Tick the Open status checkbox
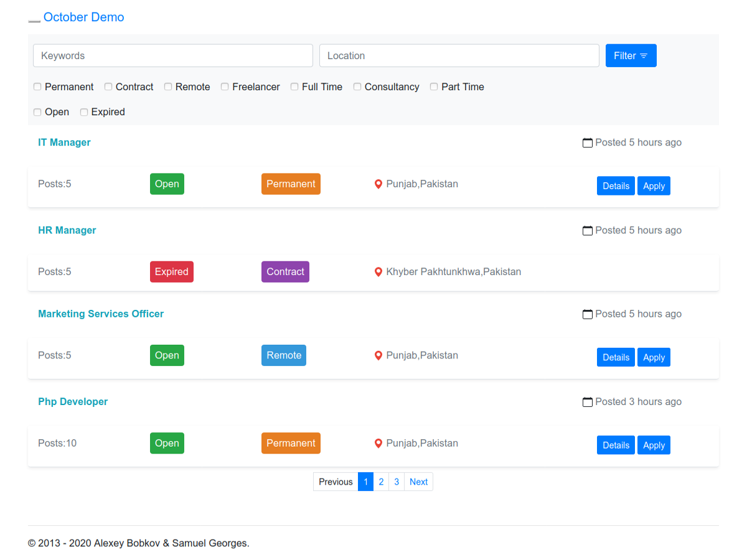747x560 pixels. click(37, 112)
